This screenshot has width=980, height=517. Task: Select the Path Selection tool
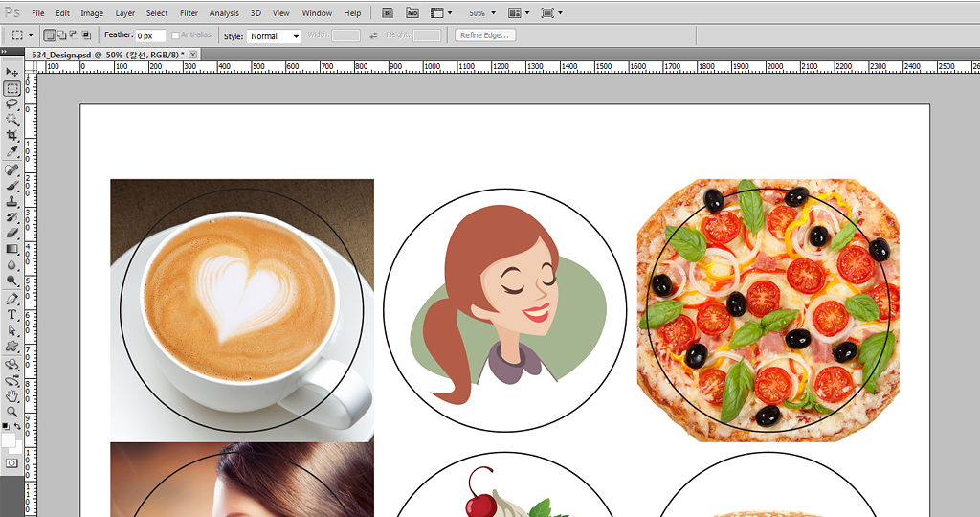11,330
